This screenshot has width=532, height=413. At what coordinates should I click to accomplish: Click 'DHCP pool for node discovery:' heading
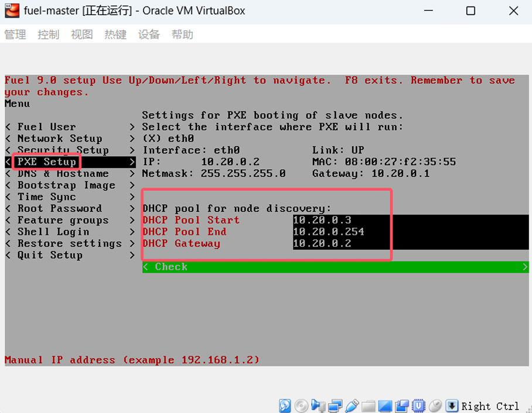point(237,209)
